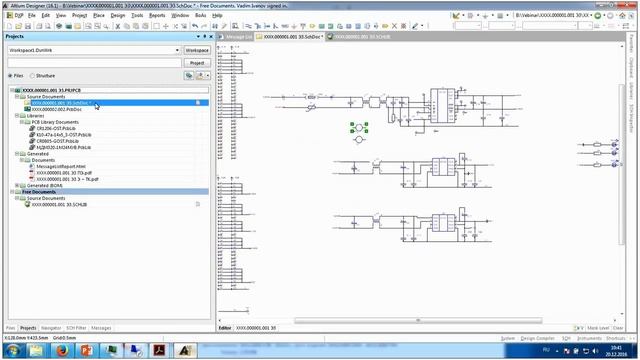Image resolution: width=640 pixels, height=360 pixels.
Task: Select the Place Wire tool icon
Action: tap(248, 26)
